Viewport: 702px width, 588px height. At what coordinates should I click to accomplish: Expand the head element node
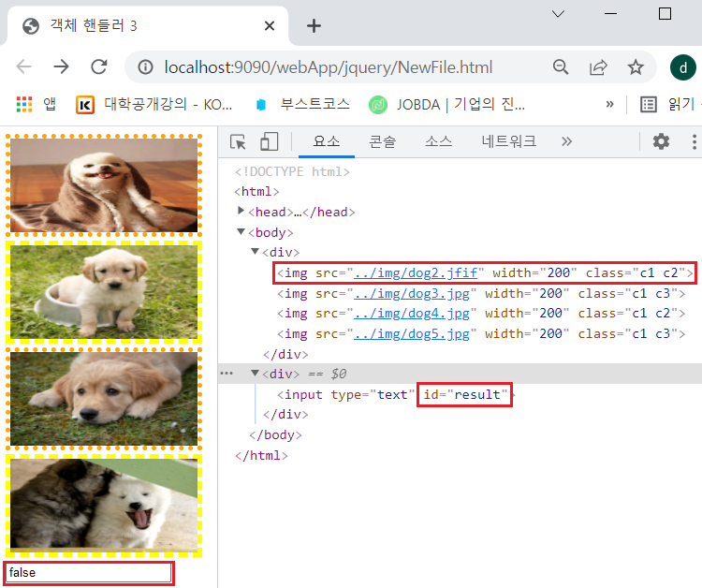click(x=241, y=211)
